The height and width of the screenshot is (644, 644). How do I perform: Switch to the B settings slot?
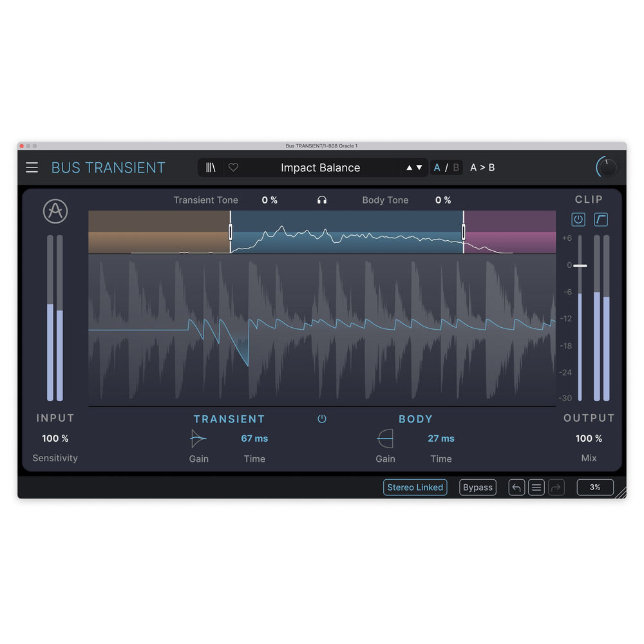pyautogui.click(x=456, y=167)
